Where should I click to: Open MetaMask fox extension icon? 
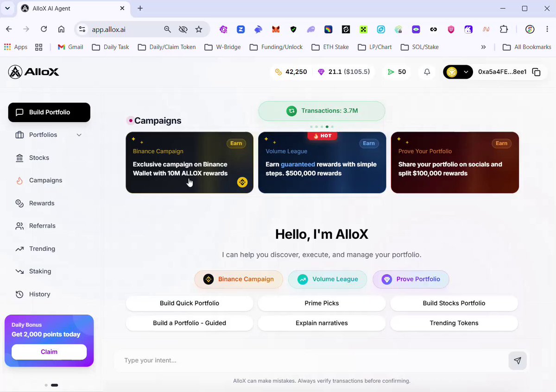point(276,29)
